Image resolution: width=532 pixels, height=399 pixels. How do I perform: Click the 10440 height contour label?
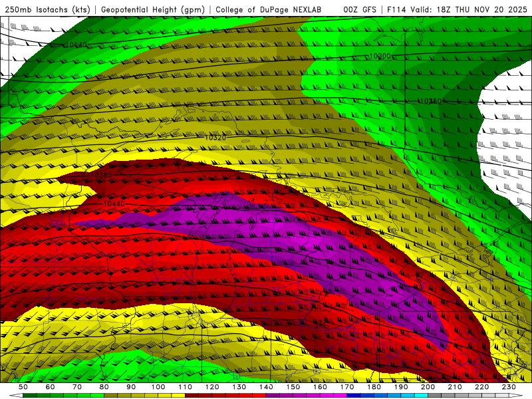114,204
